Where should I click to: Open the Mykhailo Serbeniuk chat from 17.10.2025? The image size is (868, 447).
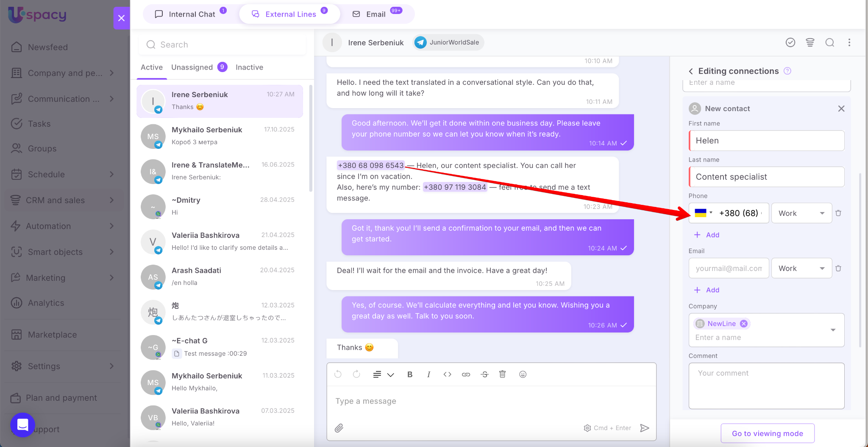(220, 136)
